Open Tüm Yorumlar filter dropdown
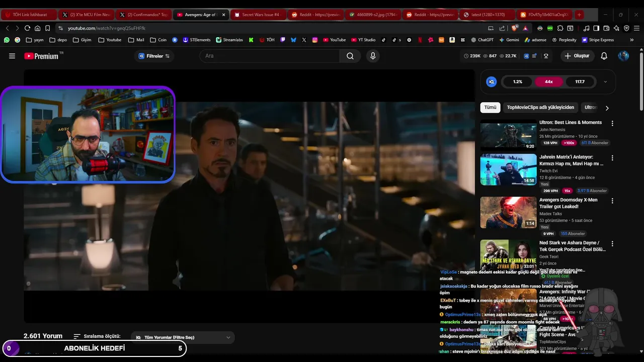The width and height of the screenshot is (644, 362). pos(184,337)
